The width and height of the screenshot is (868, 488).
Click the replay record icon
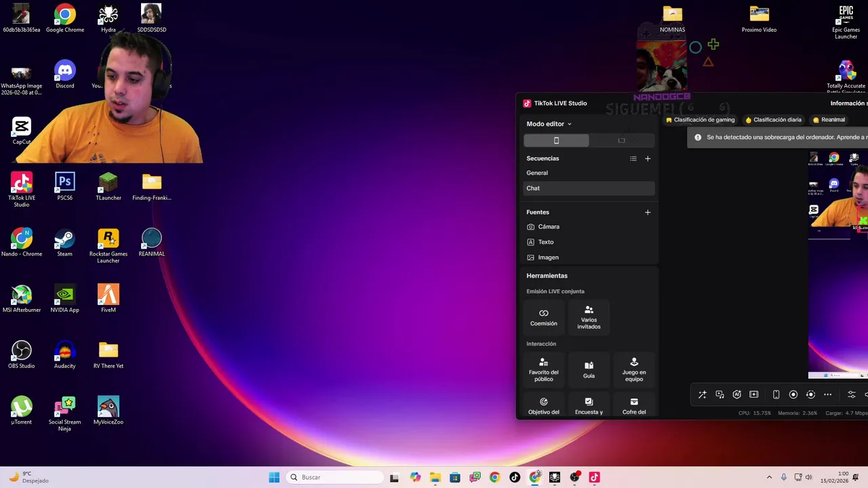[x=810, y=394]
